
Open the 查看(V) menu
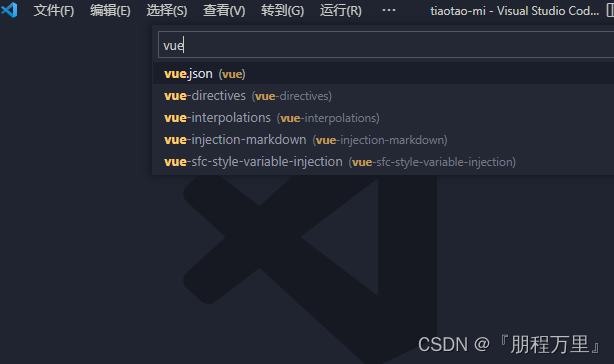[x=224, y=11]
